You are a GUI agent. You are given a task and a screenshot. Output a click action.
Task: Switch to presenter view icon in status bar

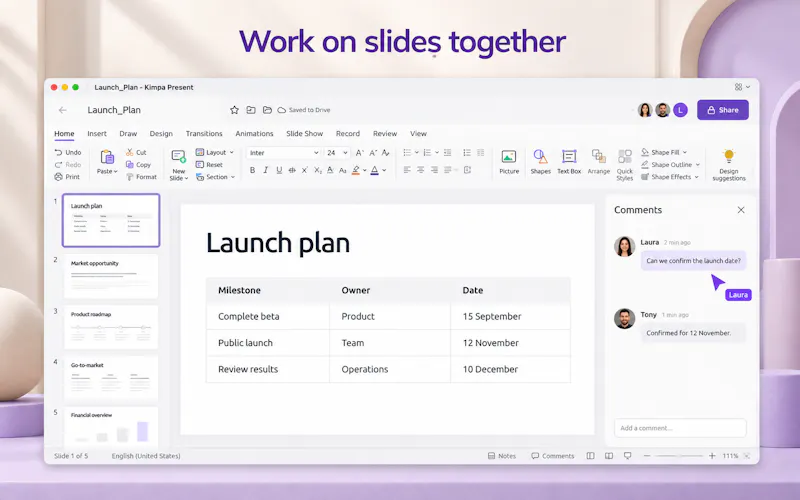(628, 456)
